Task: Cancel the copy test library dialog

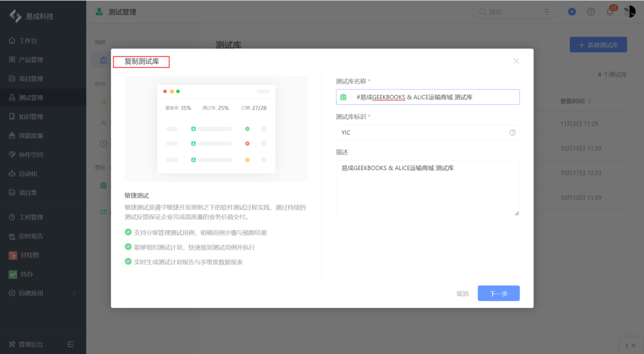Action: point(462,293)
